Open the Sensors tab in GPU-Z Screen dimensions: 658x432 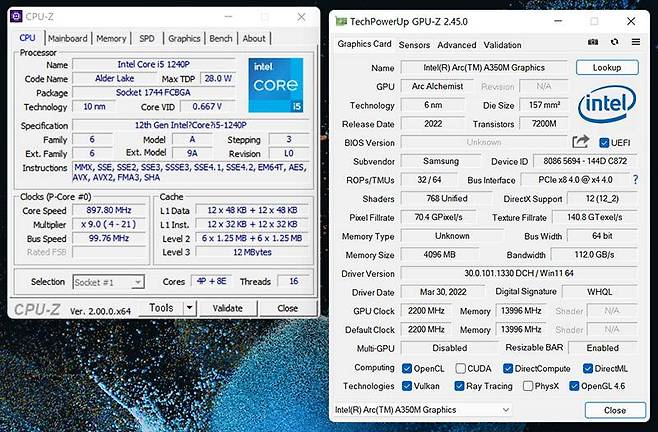(414, 45)
